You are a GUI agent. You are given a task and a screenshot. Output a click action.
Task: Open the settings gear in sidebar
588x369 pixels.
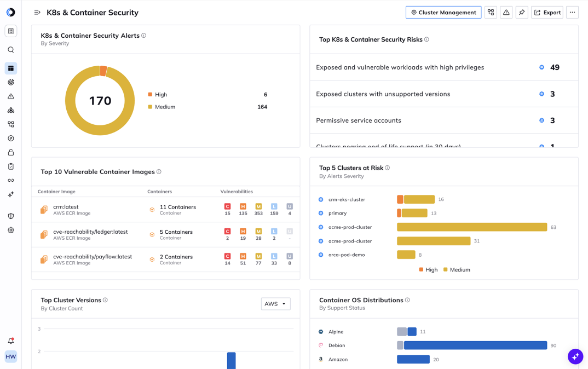11,230
